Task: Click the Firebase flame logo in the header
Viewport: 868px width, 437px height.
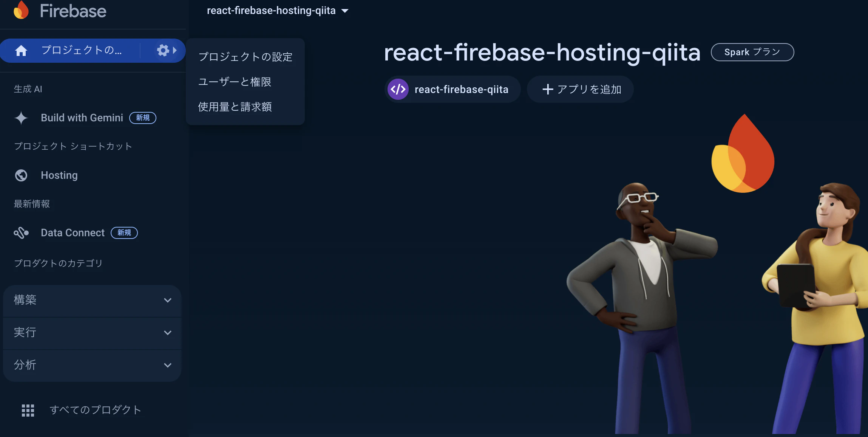Action: (x=21, y=10)
